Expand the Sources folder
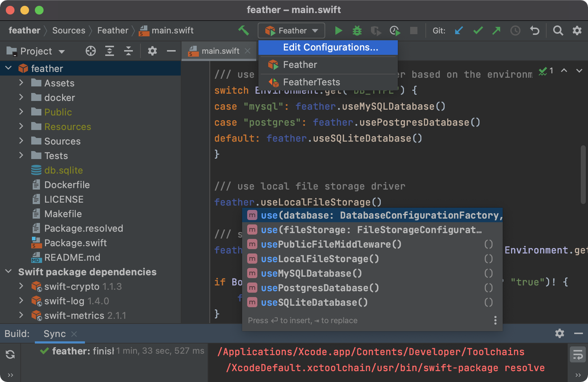Image resolution: width=588 pixels, height=382 pixels. [x=21, y=141]
